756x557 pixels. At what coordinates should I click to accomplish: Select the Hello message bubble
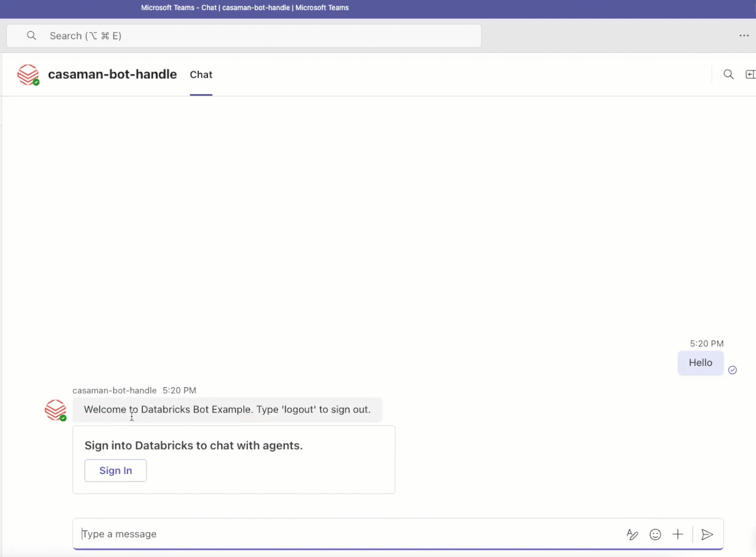700,363
